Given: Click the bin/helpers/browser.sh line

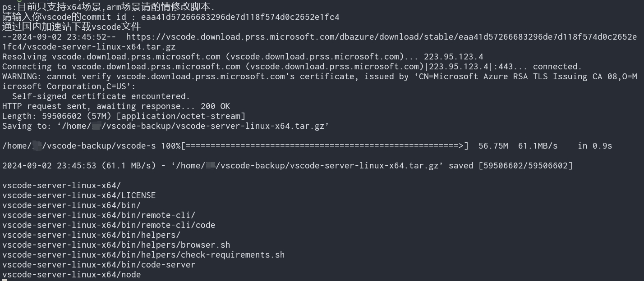Looking at the screenshot, I should coord(116,245).
